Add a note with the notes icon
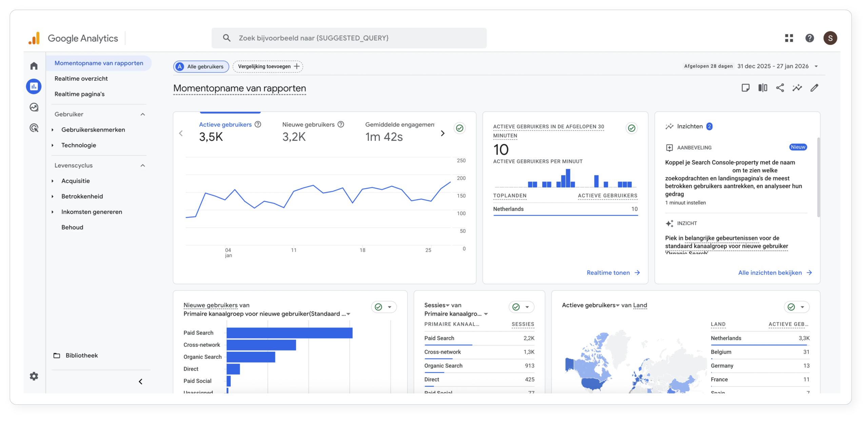The height and width of the screenshot is (421, 868). pos(746,87)
